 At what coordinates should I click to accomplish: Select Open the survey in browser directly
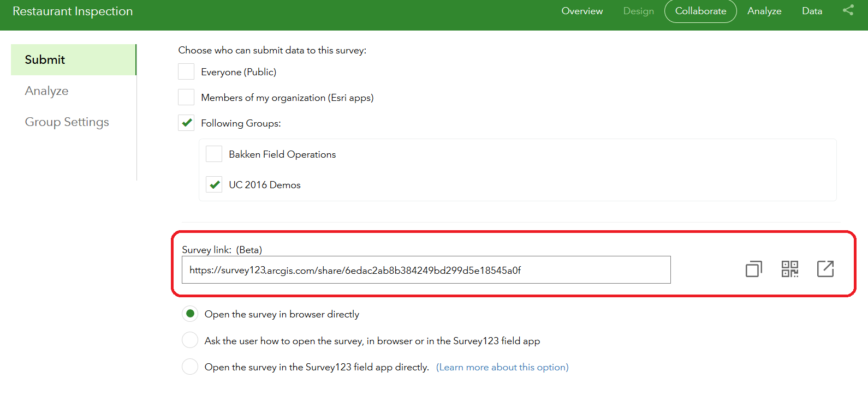[x=190, y=314]
